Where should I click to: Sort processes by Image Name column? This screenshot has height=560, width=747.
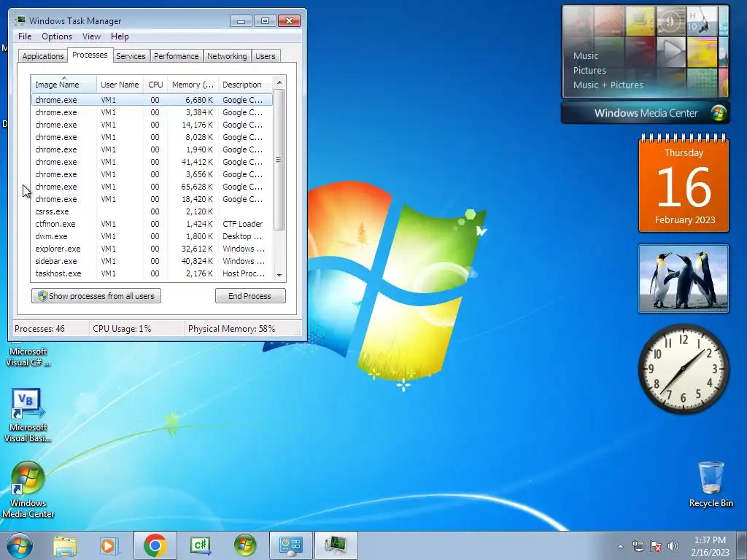click(x=64, y=85)
